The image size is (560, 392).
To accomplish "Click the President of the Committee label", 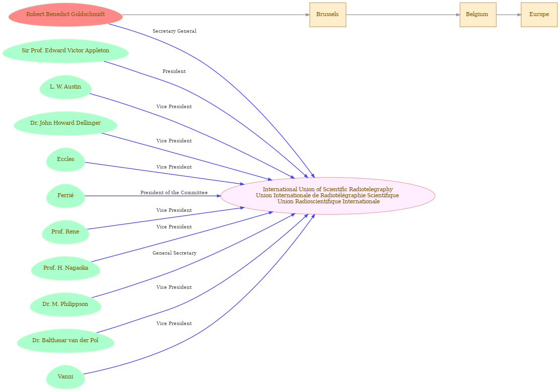I will [x=174, y=193].
